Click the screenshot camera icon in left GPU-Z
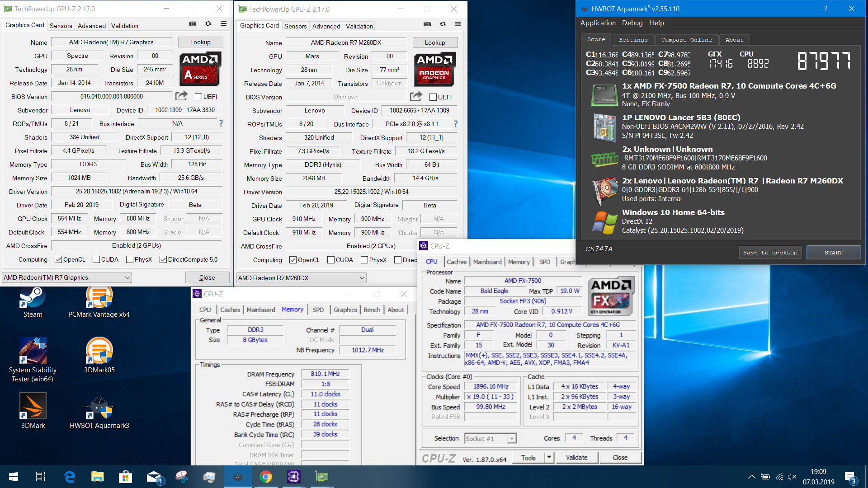The width and height of the screenshot is (868, 488). [x=193, y=24]
